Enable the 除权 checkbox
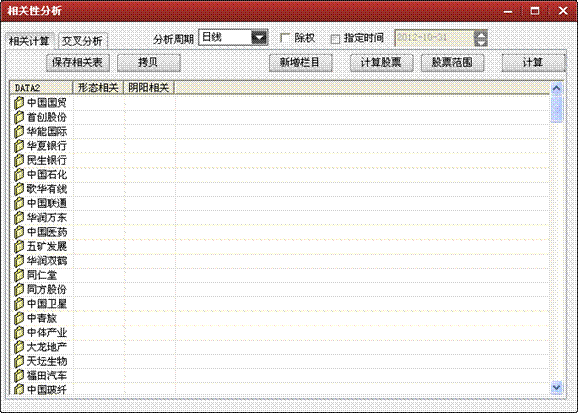The width and height of the screenshot is (578, 413). click(x=285, y=38)
